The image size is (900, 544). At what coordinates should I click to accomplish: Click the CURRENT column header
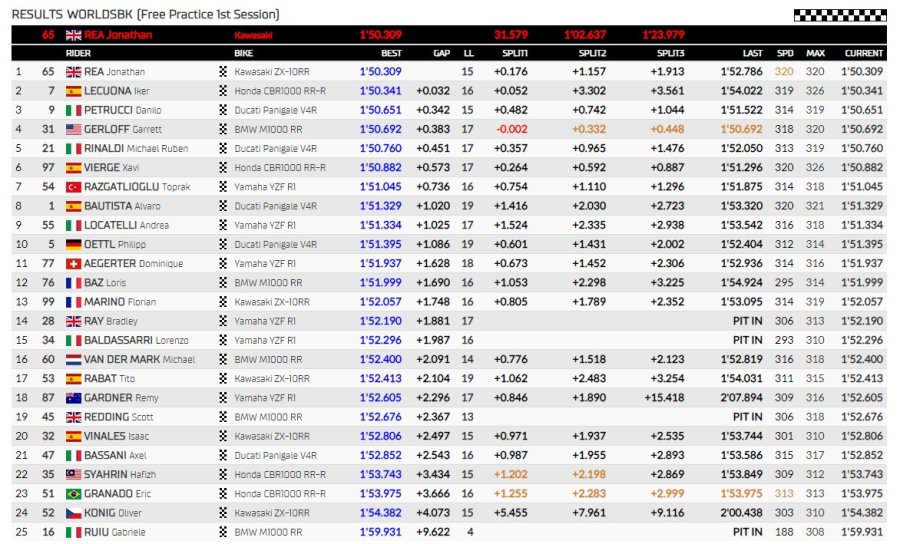coord(864,53)
